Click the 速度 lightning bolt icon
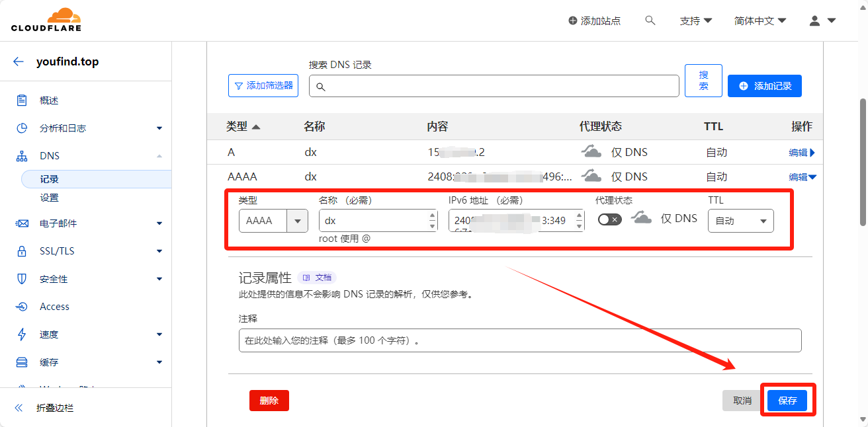Screen dimensions: 868x427 (x=22, y=334)
